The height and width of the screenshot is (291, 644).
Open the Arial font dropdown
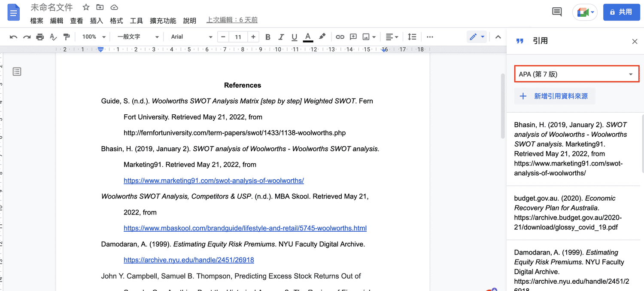coord(191,37)
